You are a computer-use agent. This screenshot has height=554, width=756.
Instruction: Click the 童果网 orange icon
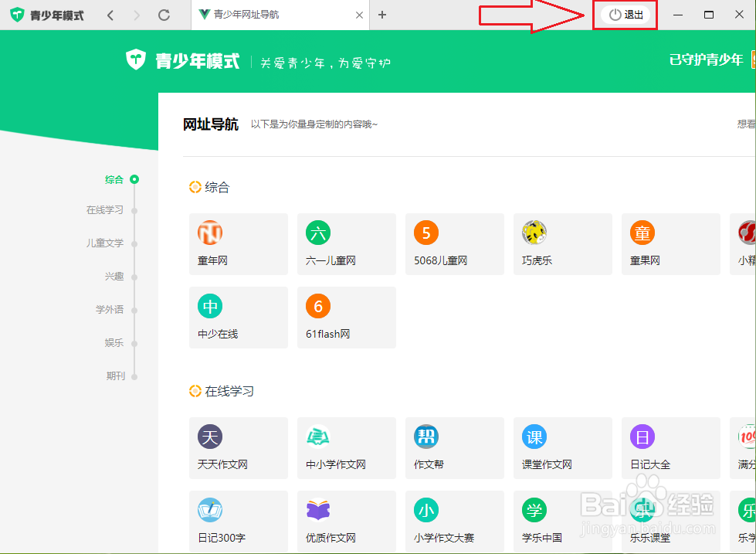point(670,244)
